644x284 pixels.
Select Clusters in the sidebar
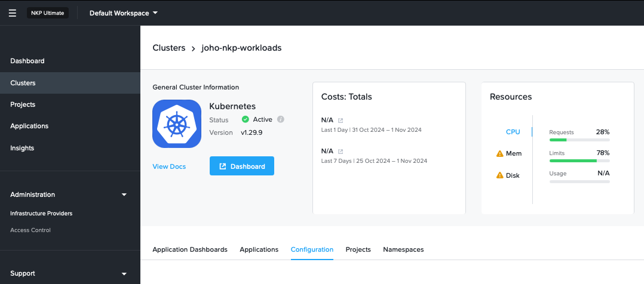(x=70, y=83)
